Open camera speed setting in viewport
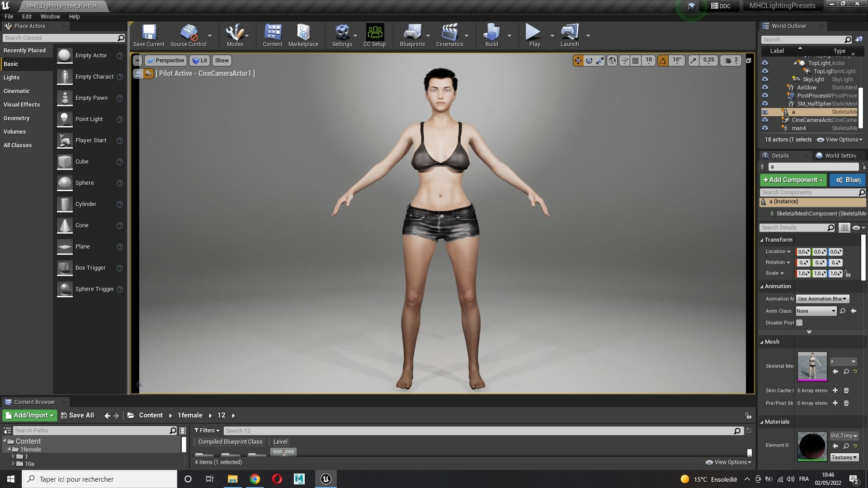 pos(731,61)
